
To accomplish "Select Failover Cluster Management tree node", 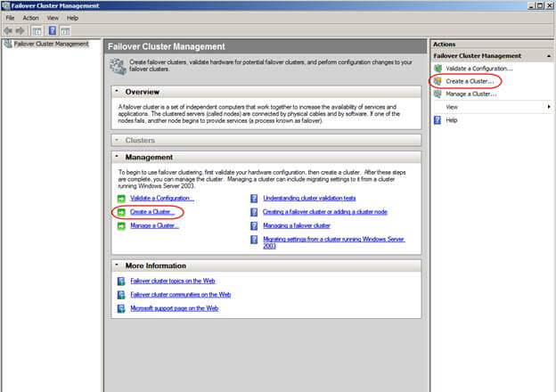I will click(52, 44).
